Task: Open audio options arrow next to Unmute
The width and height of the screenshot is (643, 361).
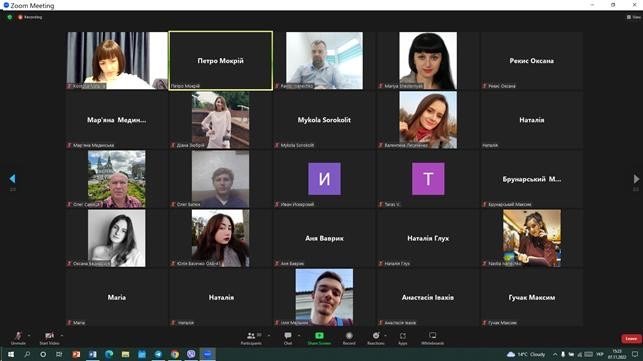Action: click(x=29, y=336)
